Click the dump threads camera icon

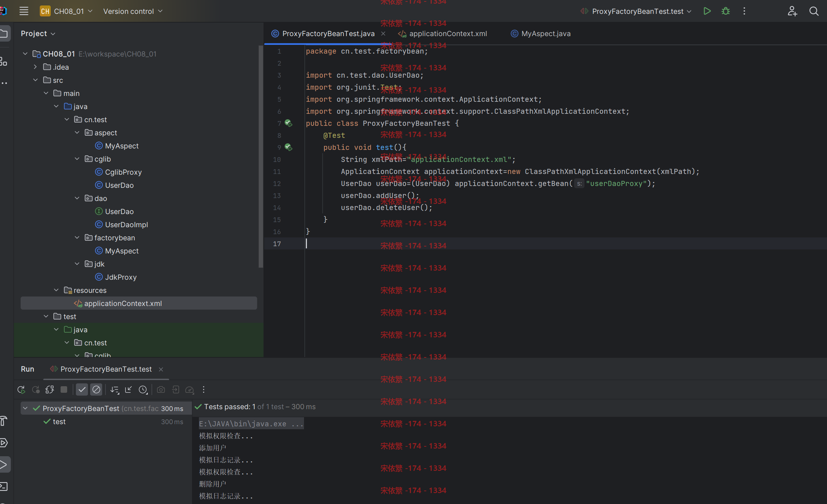(x=161, y=389)
